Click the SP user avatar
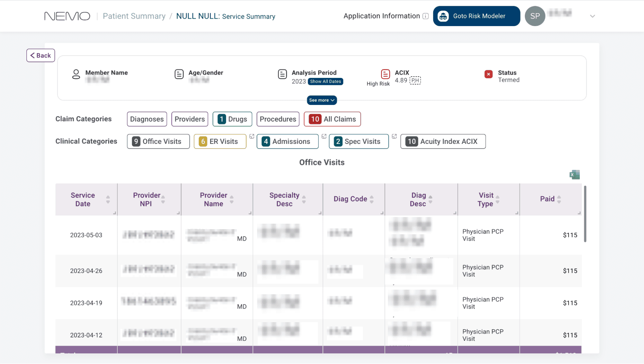This screenshot has height=364, width=644. pos(535,16)
